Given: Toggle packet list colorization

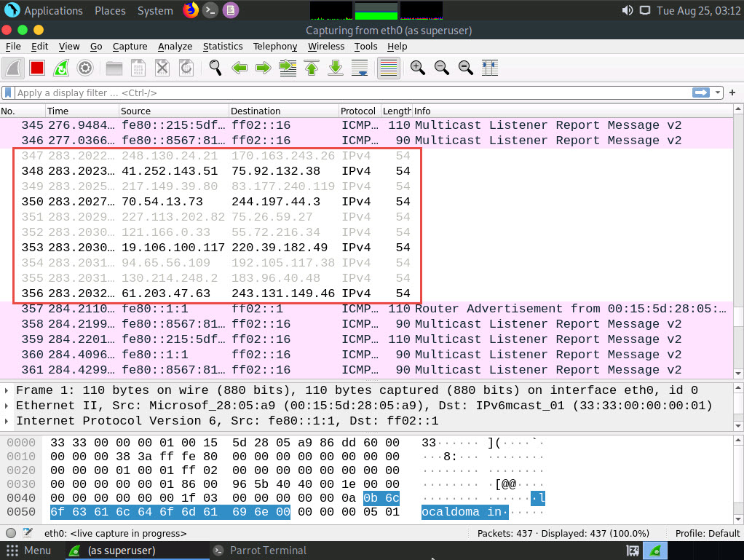Looking at the screenshot, I should (389, 68).
